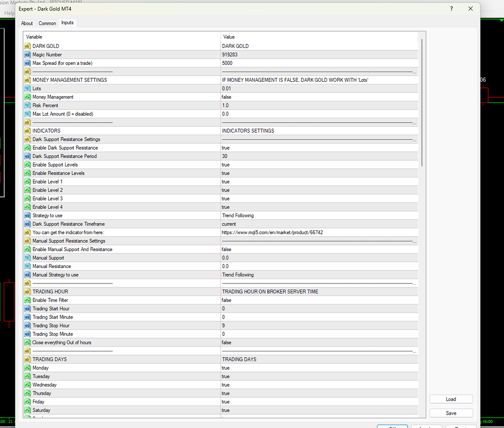Click the icon beside Enable Resistance Levels
The width and height of the screenshot is (504, 428).
tap(27, 173)
